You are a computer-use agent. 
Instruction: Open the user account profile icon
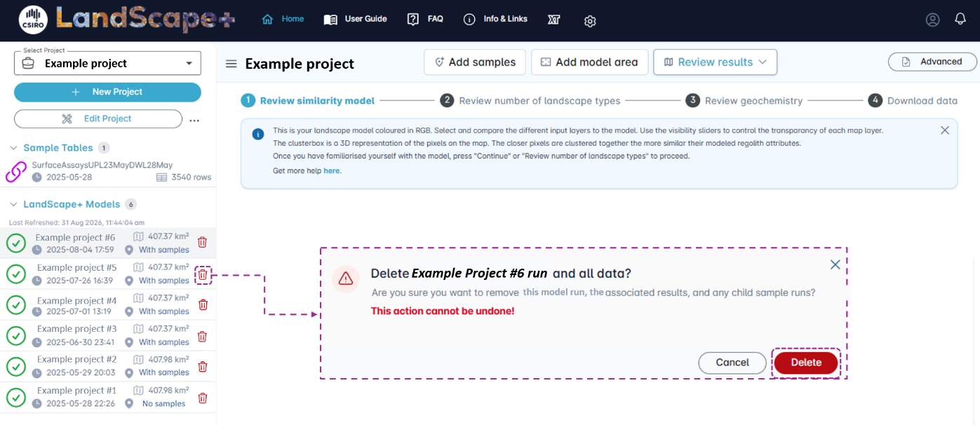(x=932, y=20)
